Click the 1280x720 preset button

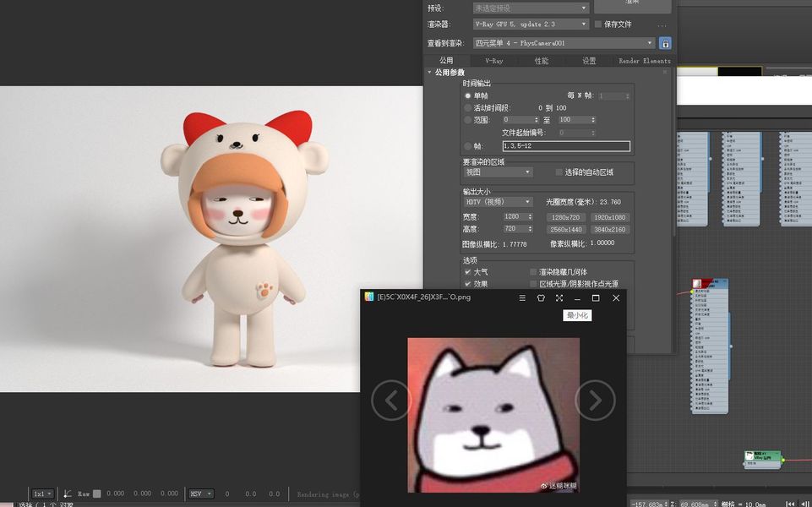565,217
